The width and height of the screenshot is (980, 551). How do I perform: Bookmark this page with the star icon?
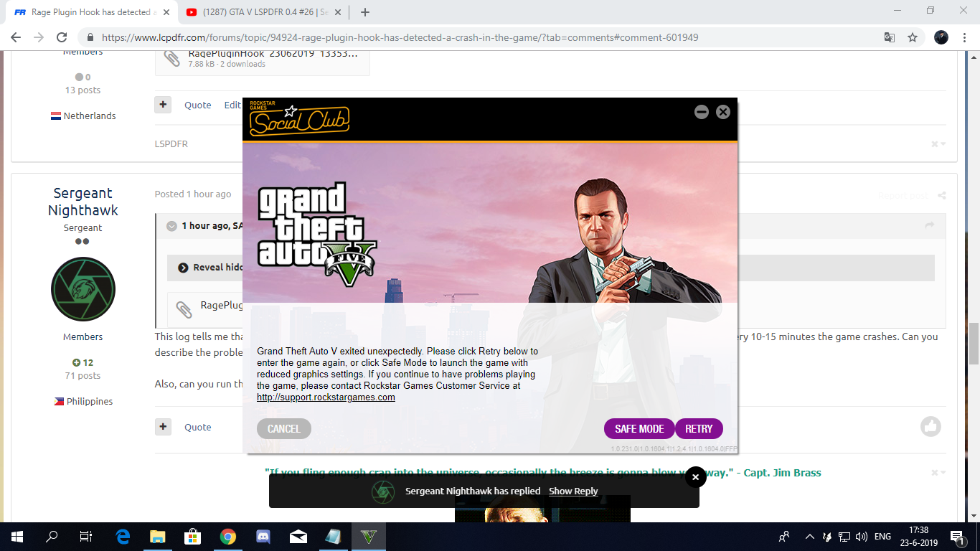[x=913, y=37]
